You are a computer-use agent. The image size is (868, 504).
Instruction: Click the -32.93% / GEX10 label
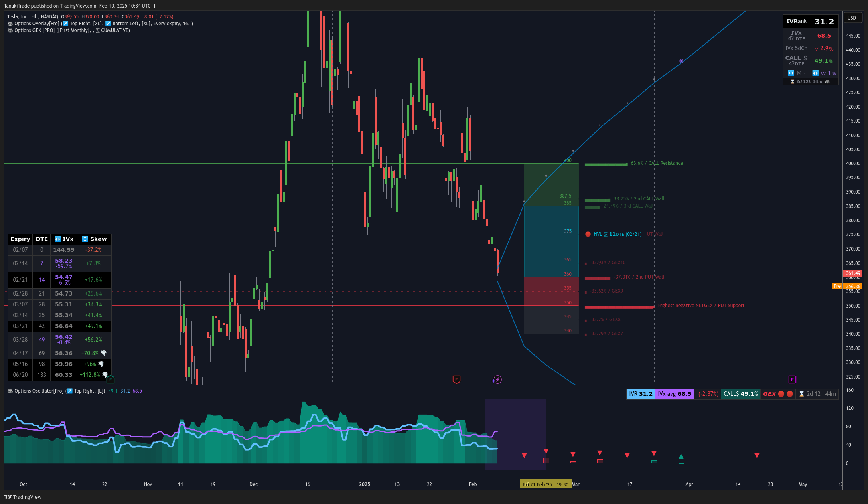point(608,263)
